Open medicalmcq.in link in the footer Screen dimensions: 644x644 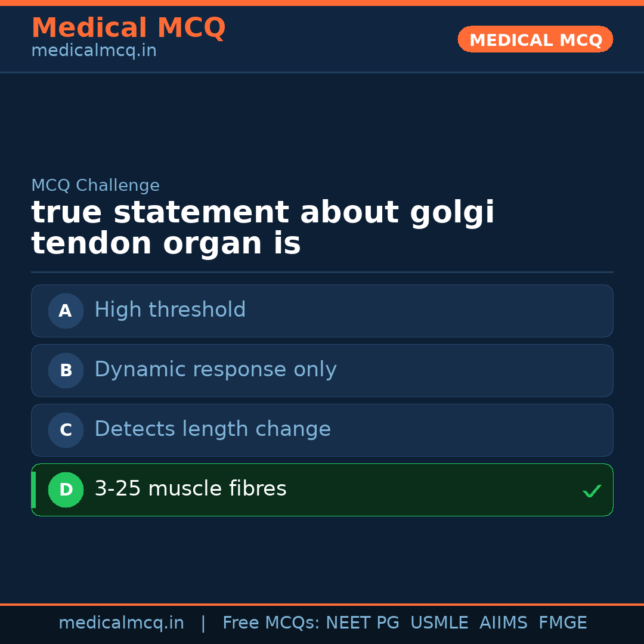click(121, 623)
